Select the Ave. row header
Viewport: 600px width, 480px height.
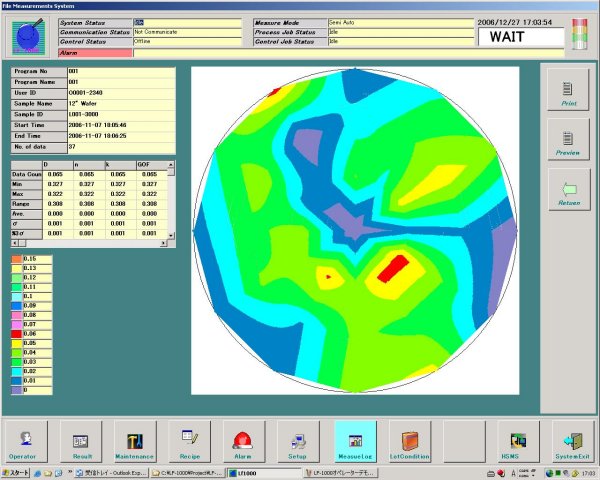click(26, 214)
